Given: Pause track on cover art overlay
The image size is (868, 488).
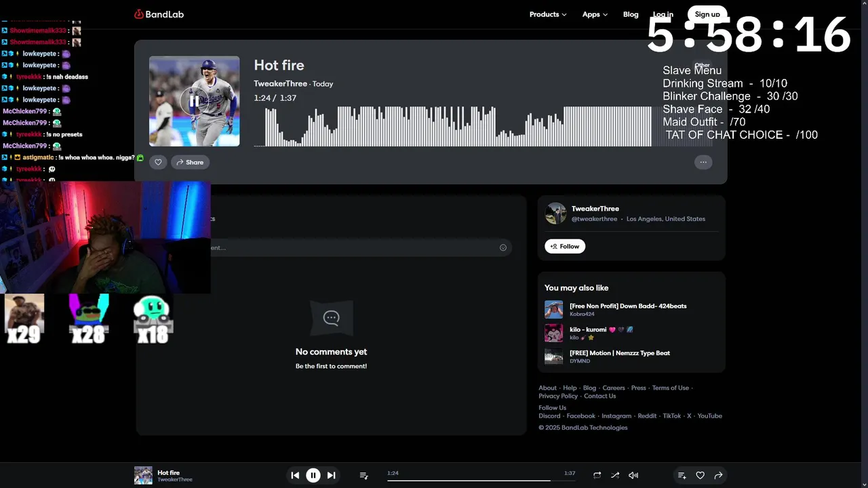Looking at the screenshot, I should (x=194, y=101).
